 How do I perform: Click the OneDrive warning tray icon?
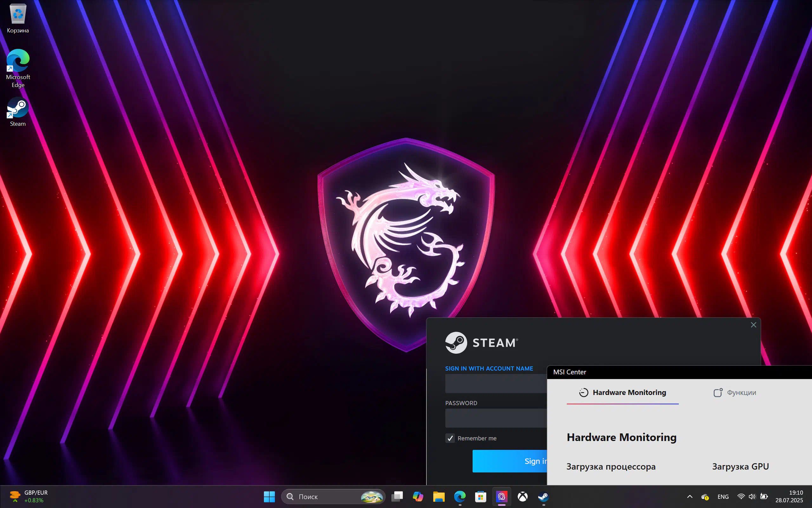coord(704,497)
